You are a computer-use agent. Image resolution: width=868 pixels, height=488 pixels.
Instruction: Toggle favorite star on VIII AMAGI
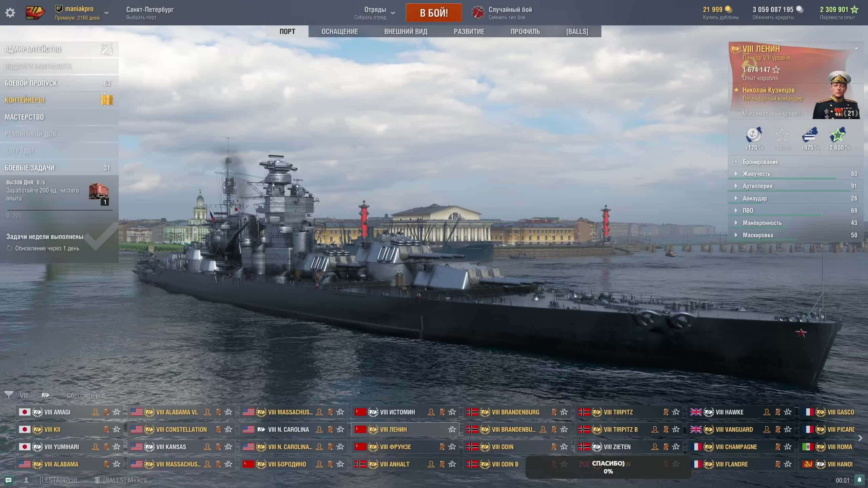point(116,412)
